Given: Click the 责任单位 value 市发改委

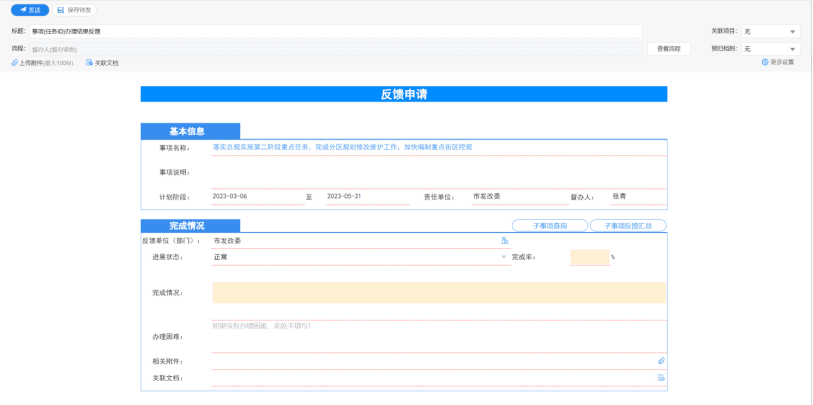Looking at the screenshot, I should coord(486,197).
